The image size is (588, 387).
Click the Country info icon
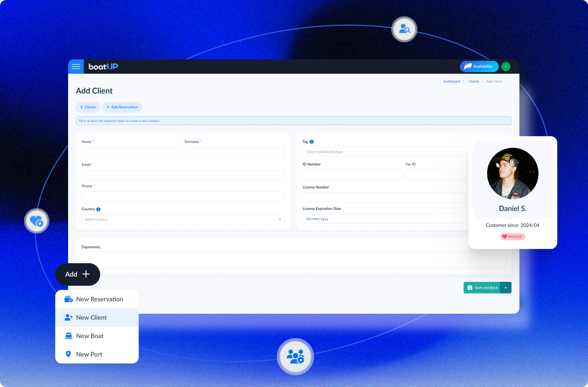pyautogui.click(x=98, y=209)
